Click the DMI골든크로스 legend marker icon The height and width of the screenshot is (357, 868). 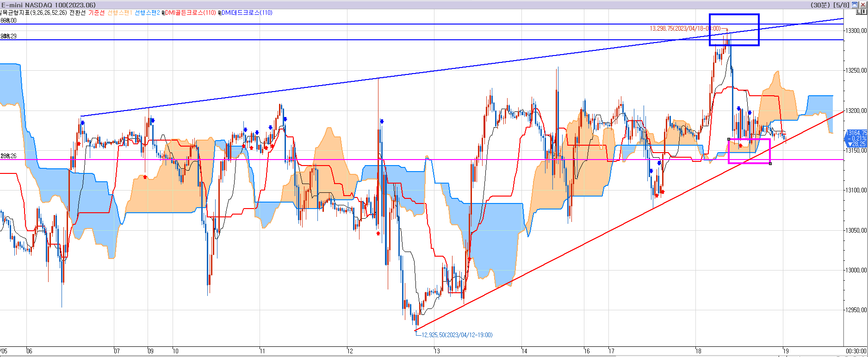click(163, 13)
